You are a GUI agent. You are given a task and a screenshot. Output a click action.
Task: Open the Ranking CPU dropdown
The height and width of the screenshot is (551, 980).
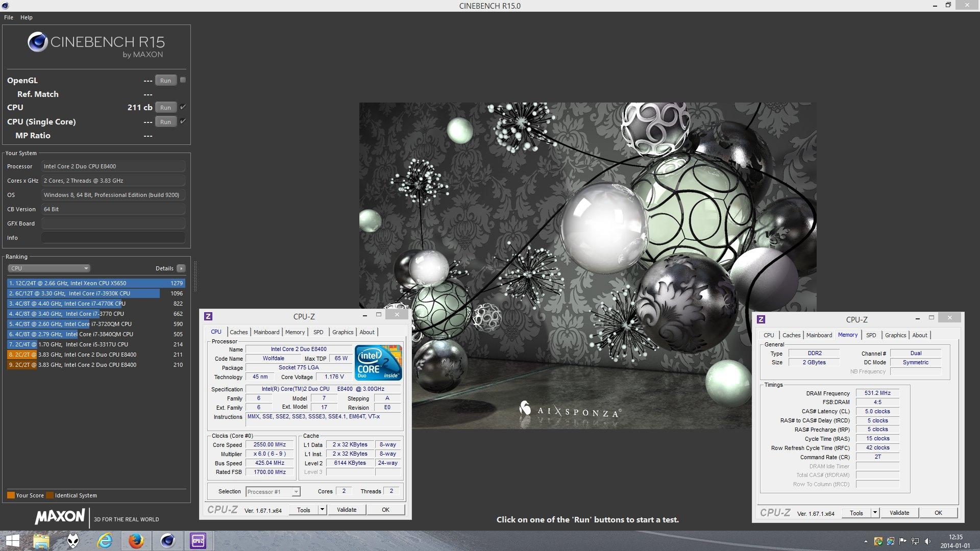pyautogui.click(x=49, y=268)
